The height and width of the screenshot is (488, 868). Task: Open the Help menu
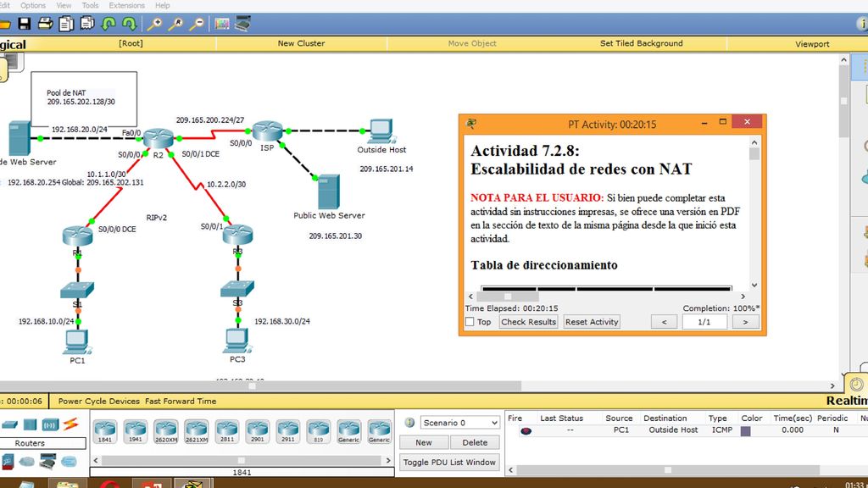tap(162, 6)
